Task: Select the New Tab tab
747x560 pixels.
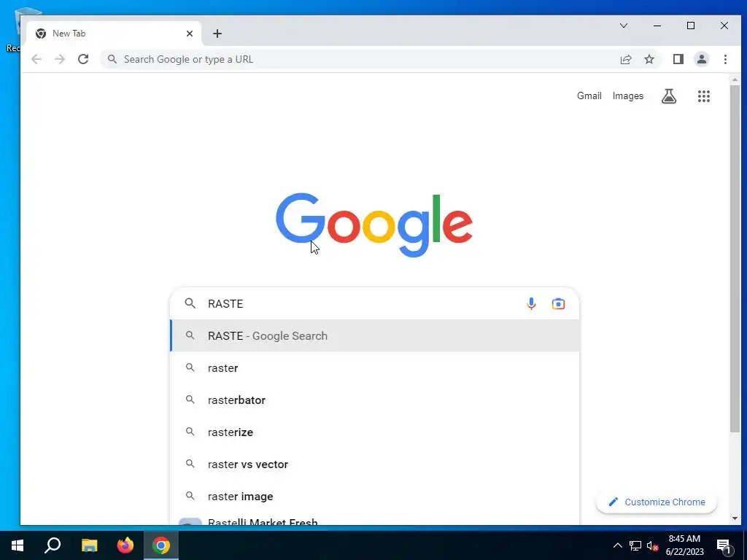Action: 114,34
